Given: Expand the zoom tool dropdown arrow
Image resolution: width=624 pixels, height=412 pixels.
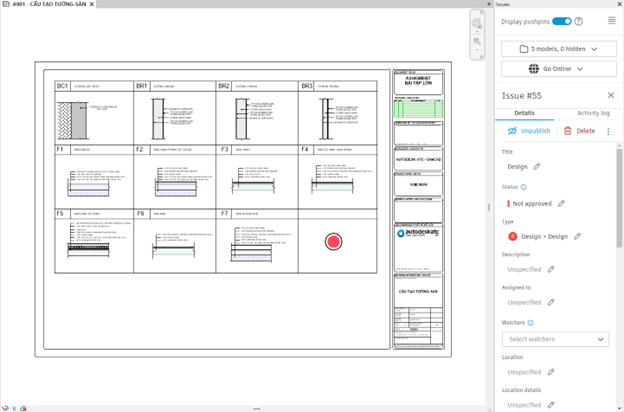Looking at the screenshot, I should click(477, 50).
